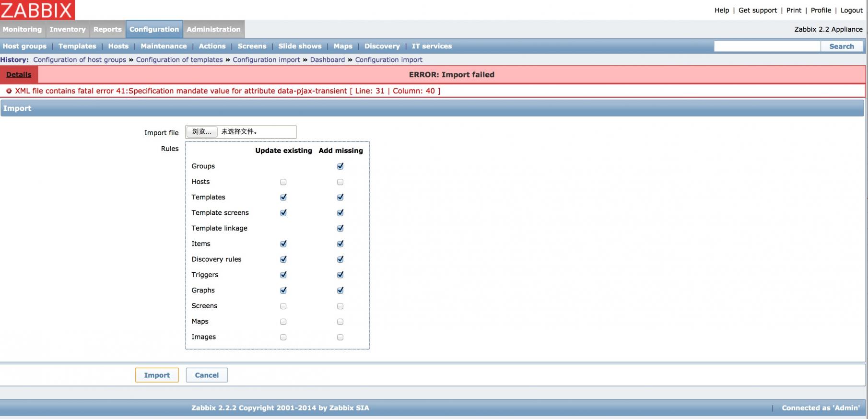Screen dimensions: 868x419
Task: Select the Configuration tab
Action: coord(154,29)
